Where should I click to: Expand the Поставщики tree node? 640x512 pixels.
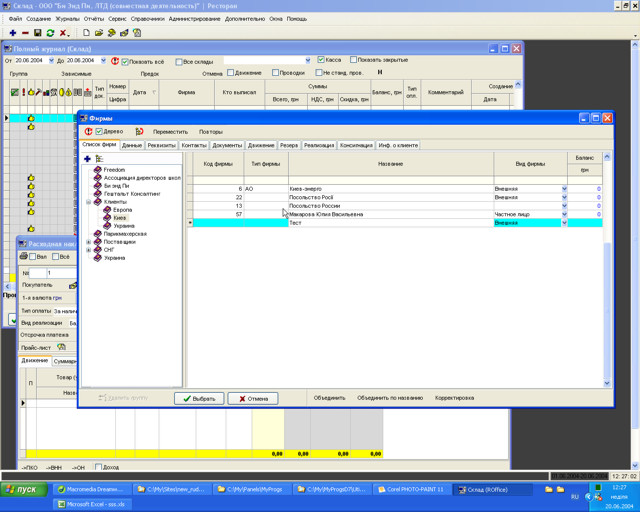(x=88, y=242)
